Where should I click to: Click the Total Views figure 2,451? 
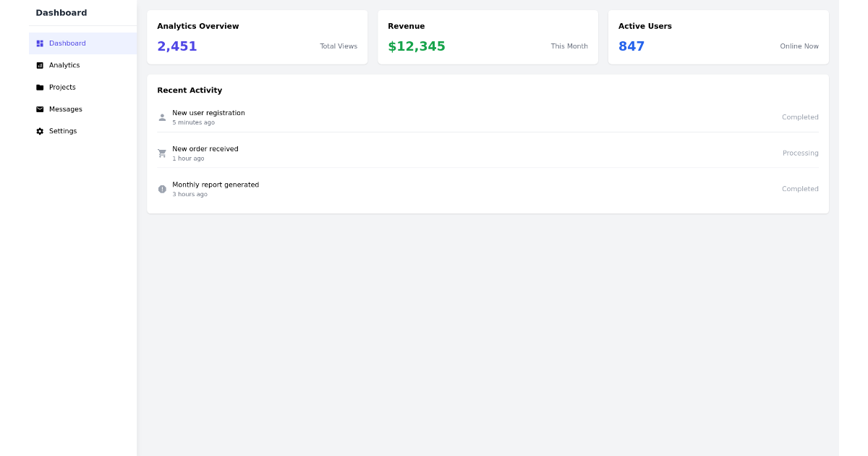[177, 46]
